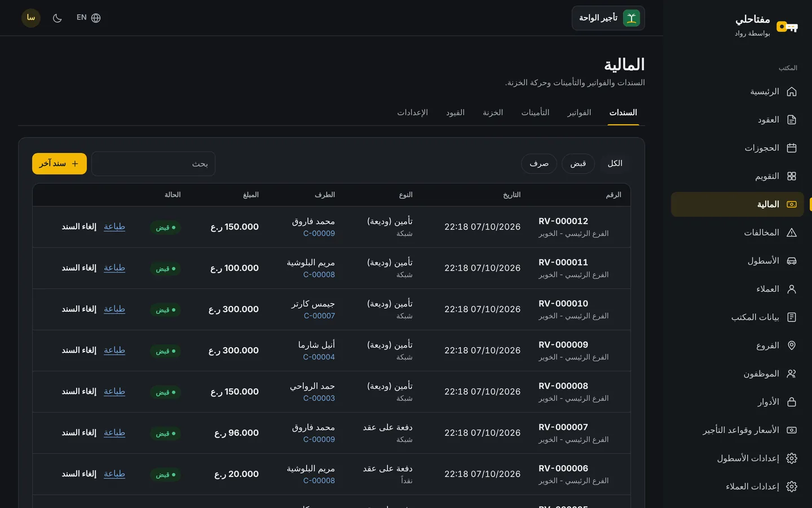This screenshot has width=812, height=508.
Task: Click the إعدادات العملاء gear icon
Action: 792,487
